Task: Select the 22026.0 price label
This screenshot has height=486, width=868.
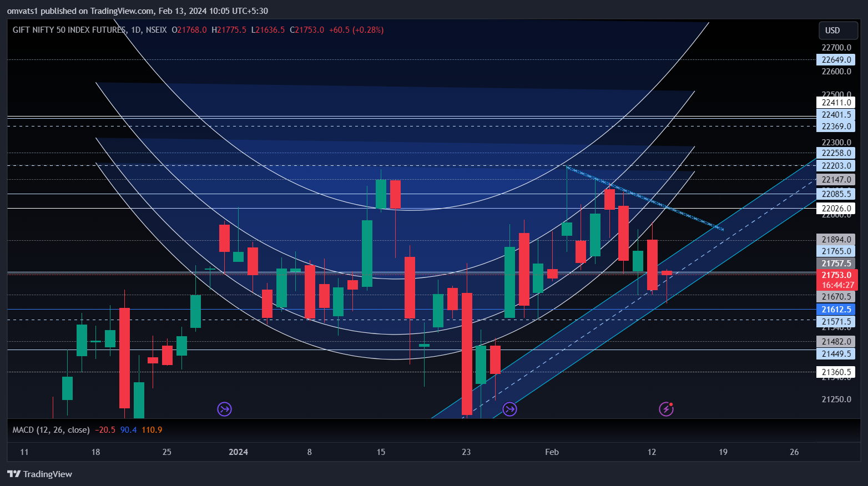Action: pos(836,209)
